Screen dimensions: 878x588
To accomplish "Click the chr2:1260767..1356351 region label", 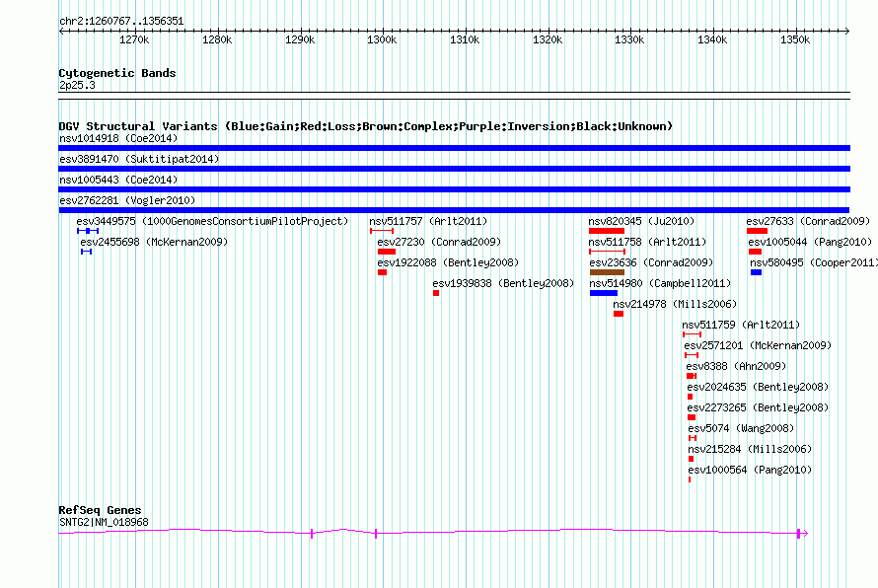I will pyautogui.click(x=121, y=22).
